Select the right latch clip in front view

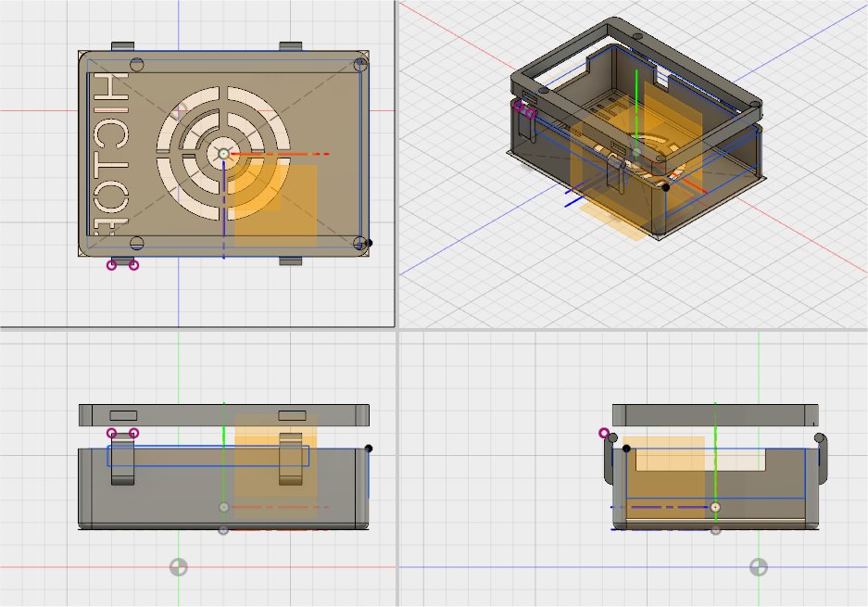click(x=291, y=459)
